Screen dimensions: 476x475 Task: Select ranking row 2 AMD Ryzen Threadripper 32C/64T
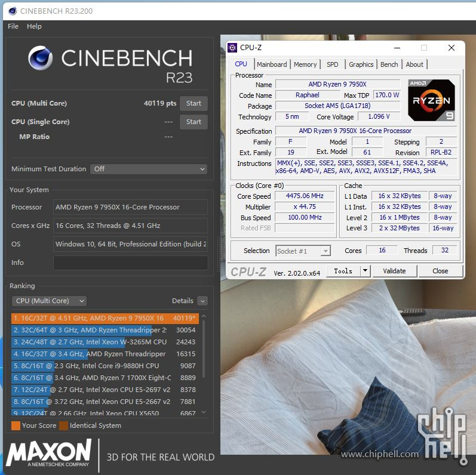[105, 330]
